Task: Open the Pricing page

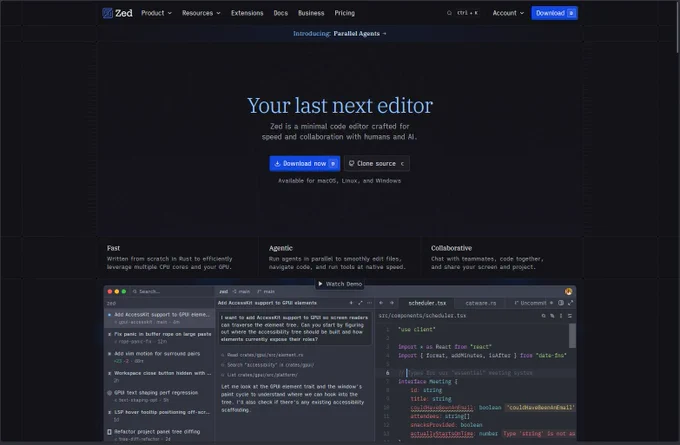Action: pos(344,13)
